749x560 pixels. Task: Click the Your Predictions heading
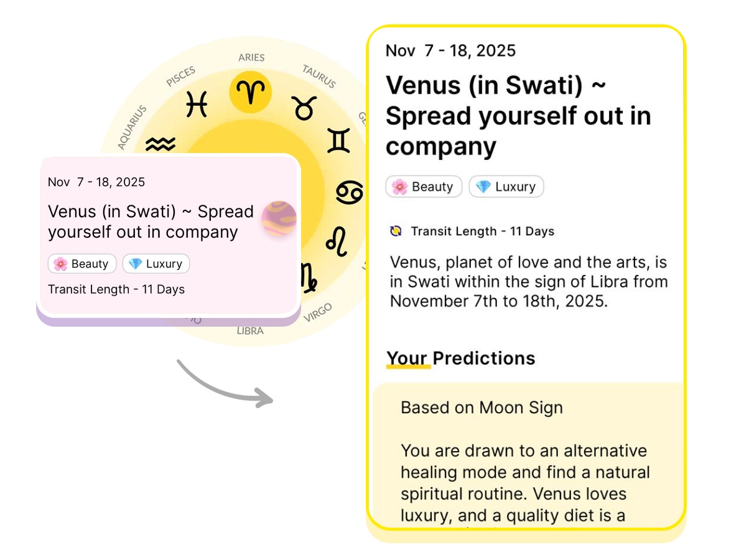click(460, 358)
